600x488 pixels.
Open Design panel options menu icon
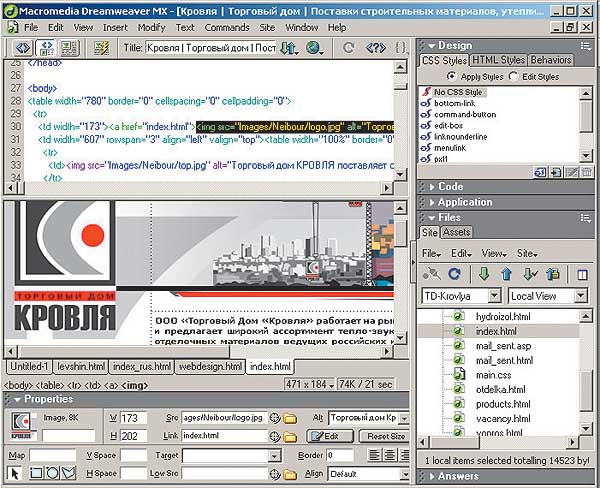pos(585,46)
